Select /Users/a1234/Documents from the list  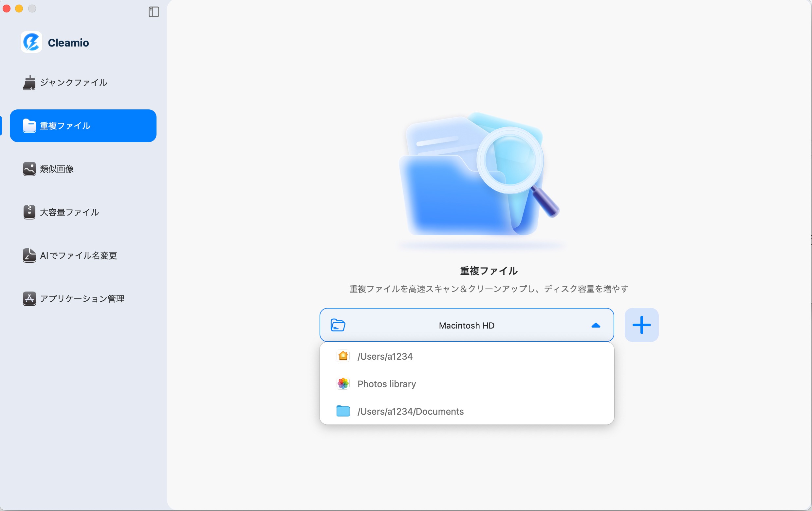click(x=410, y=411)
